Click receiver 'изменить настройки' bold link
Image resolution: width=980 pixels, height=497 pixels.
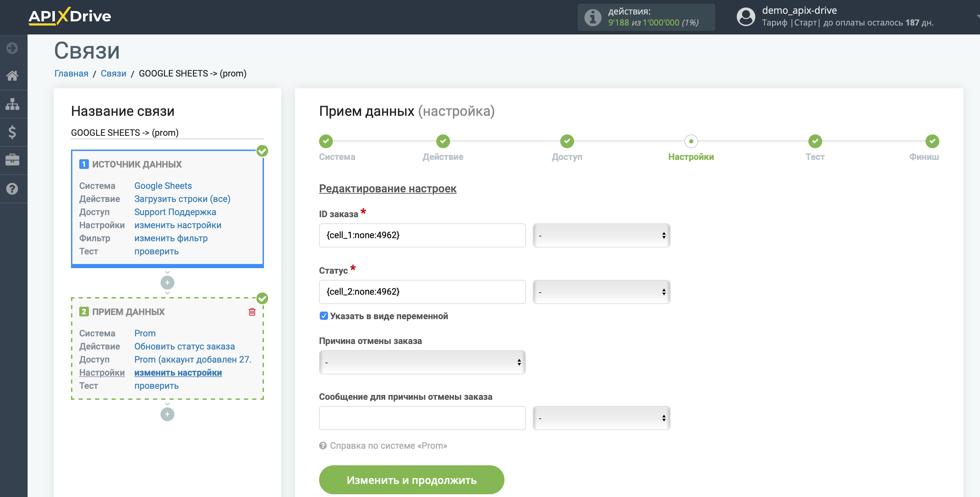point(178,373)
